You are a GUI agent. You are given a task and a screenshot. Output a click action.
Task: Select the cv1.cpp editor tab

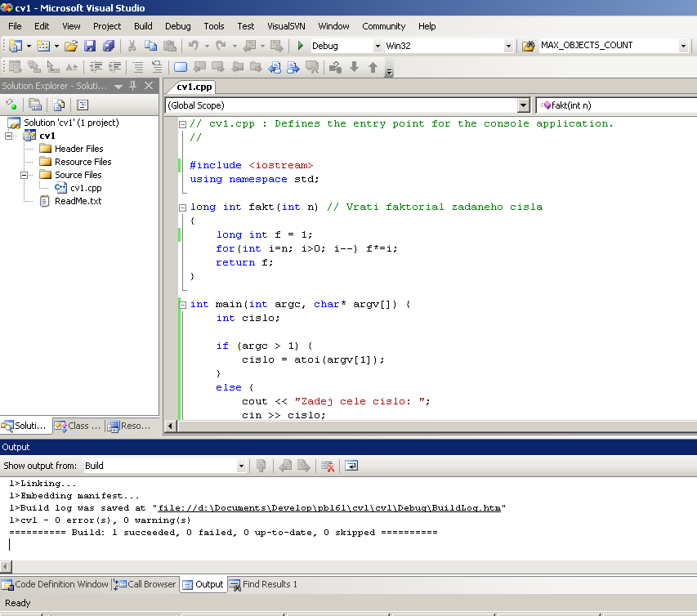pyautogui.click(x=194, y=87)
